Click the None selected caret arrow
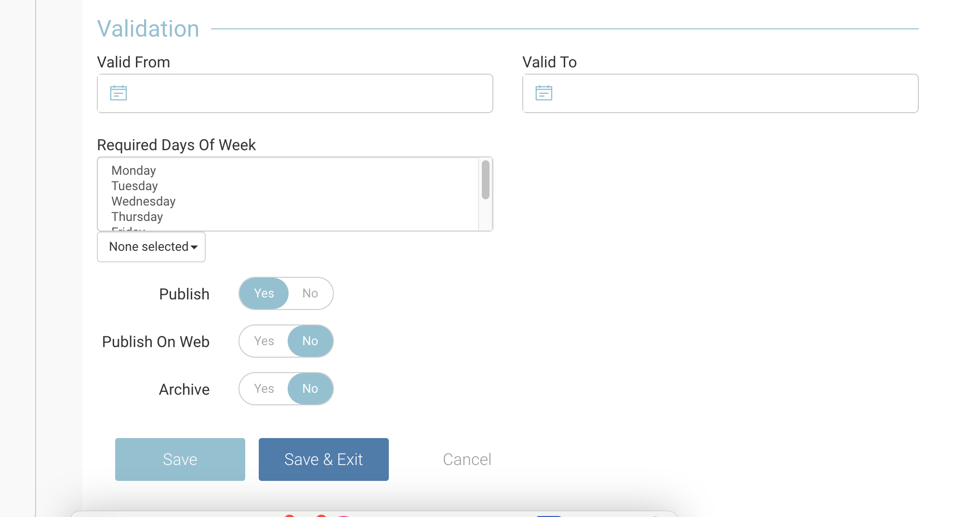 pos(194,247)
